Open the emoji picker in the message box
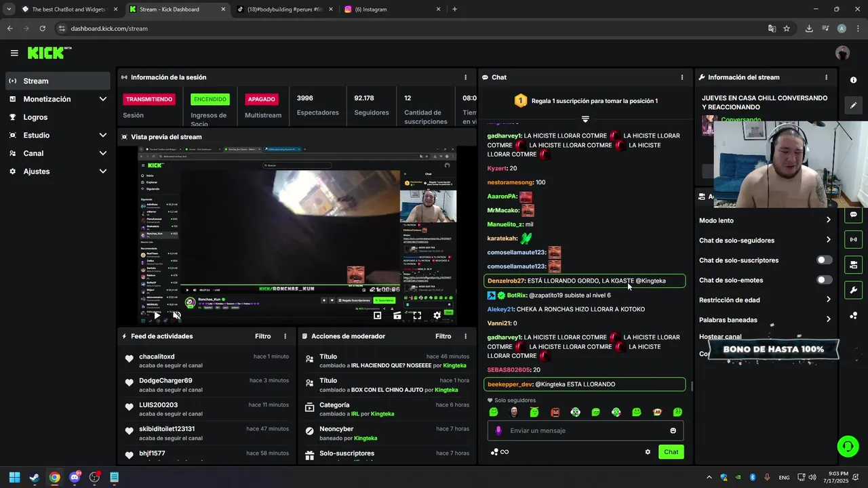Screen dimensions: 868x488 [673, 430]
